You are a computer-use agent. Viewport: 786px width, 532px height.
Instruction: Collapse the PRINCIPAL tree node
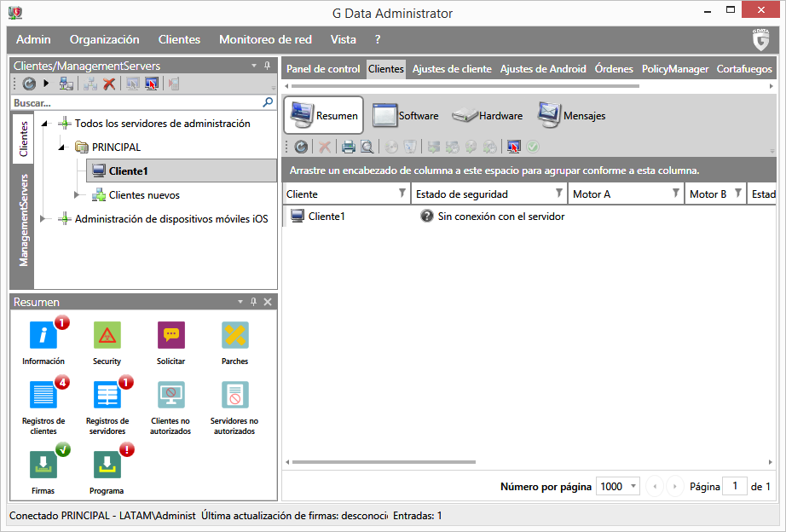point(61,147)
